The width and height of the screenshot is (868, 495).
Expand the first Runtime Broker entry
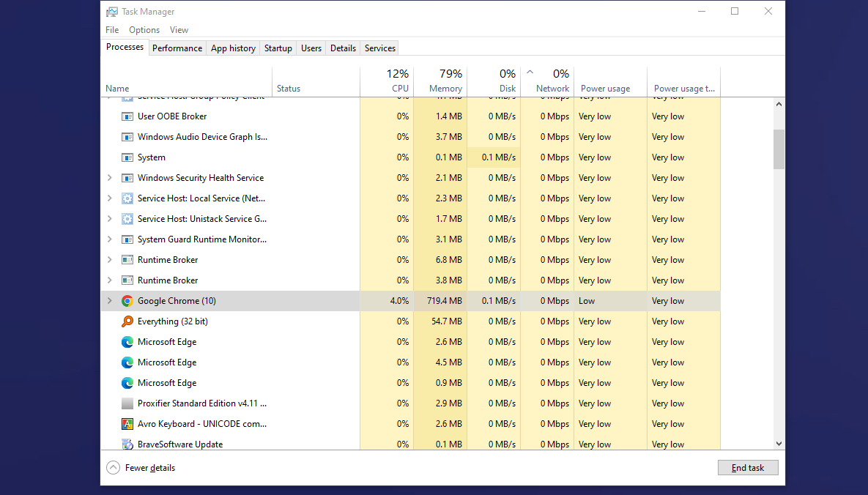pos(110,260)
